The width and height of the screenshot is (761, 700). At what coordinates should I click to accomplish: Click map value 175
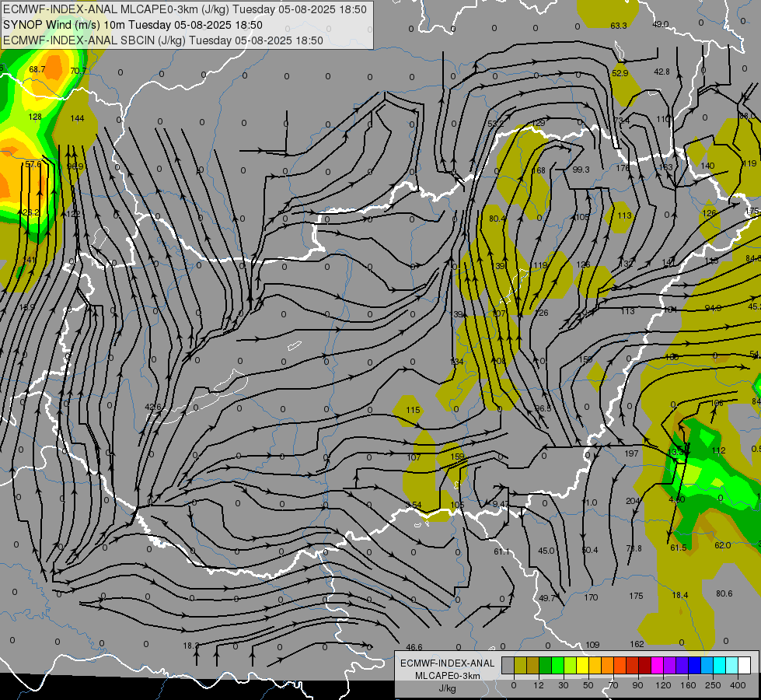point(636,596)
